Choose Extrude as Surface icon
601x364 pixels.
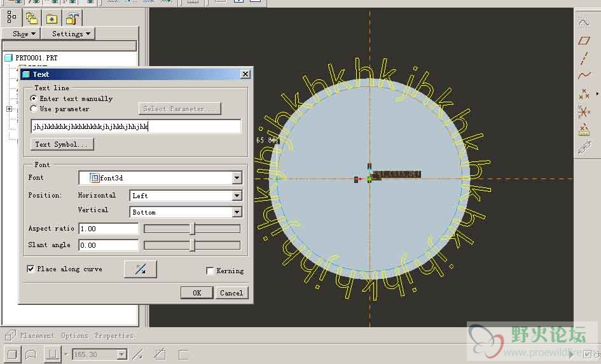[31, 354]
